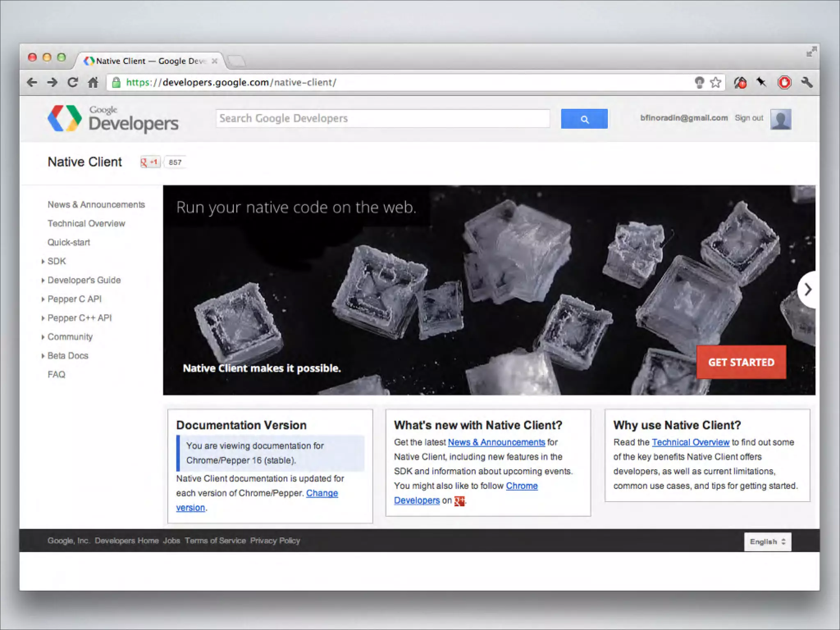The width and height of the screenshot is (840, 630).
Task: Click the blue search magnifier button
Action: click(x=584, y=119)
